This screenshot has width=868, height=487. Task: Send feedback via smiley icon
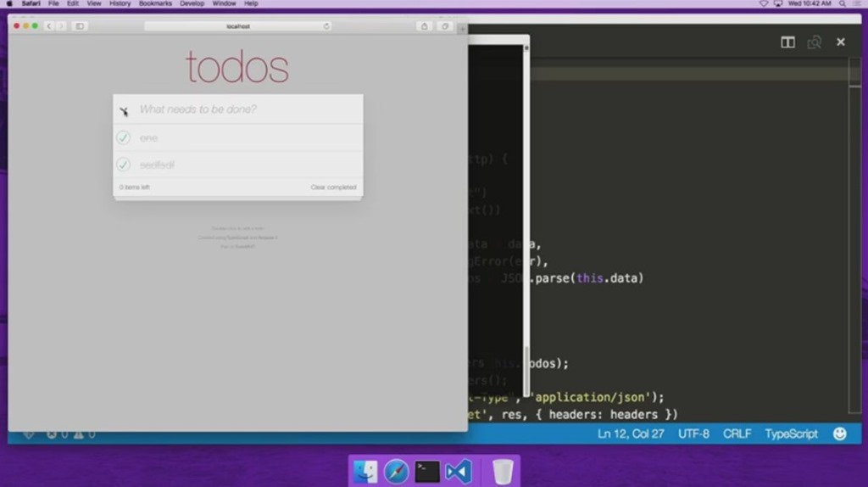click(840, 434)
